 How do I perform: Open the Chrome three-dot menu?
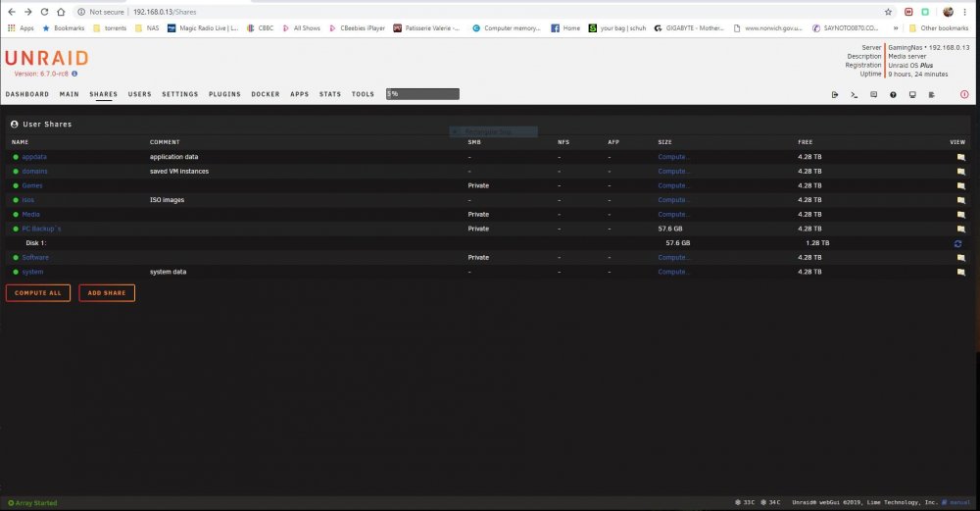click(964, 12)
